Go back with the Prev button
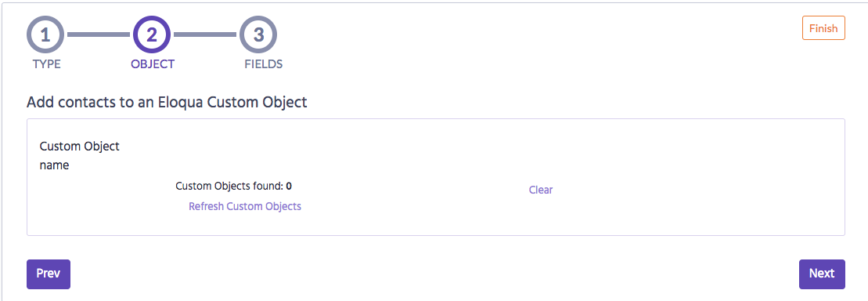 49,274
